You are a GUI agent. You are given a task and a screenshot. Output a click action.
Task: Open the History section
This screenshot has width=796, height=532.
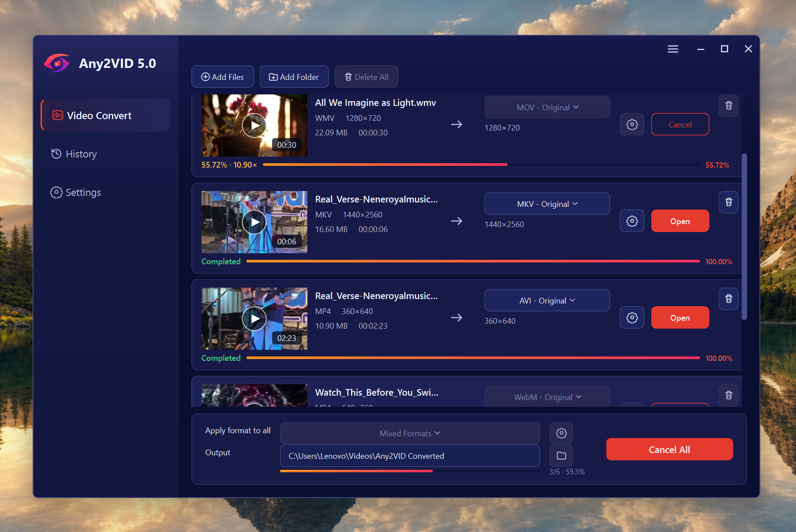pyautogui.click(x=74, y=154)
